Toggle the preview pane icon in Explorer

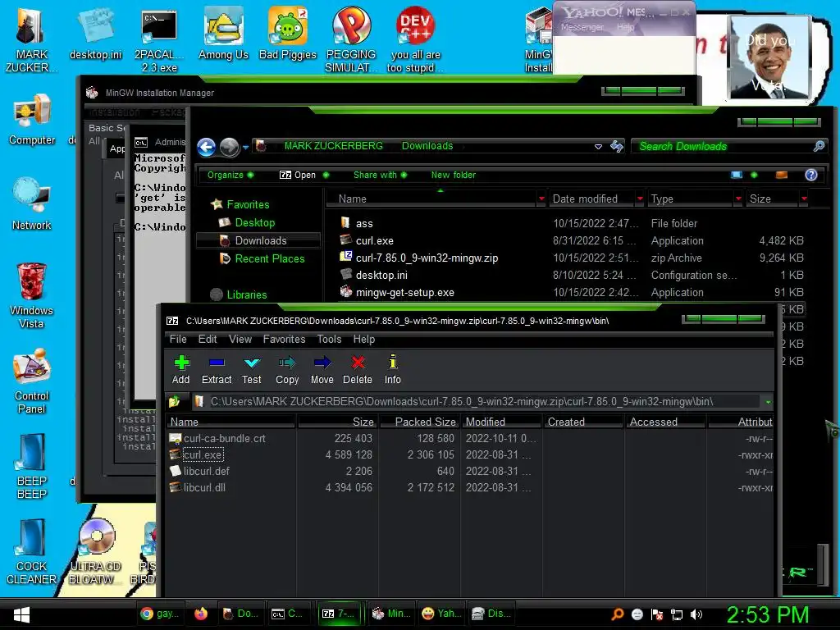tap(782, 176)
